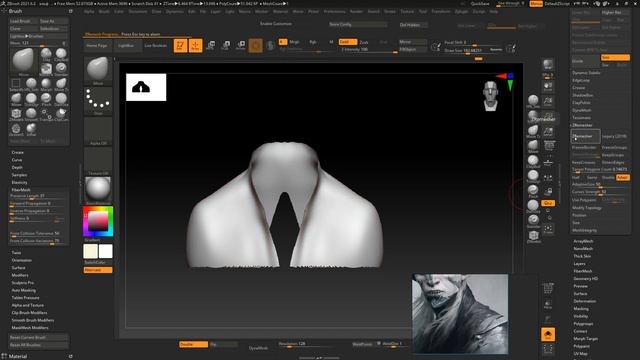The height and width of the screenshot is (360, 640).
Task: Toggle the Double option in the bottom bar
Action: [193, 344]
